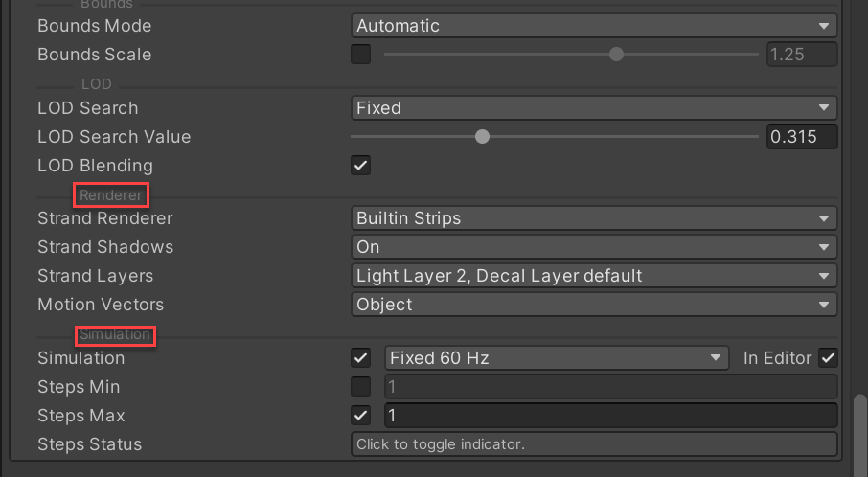Disable the LOD Blending checkbox
Screen dimensions: 868x477
coord(360,166)
